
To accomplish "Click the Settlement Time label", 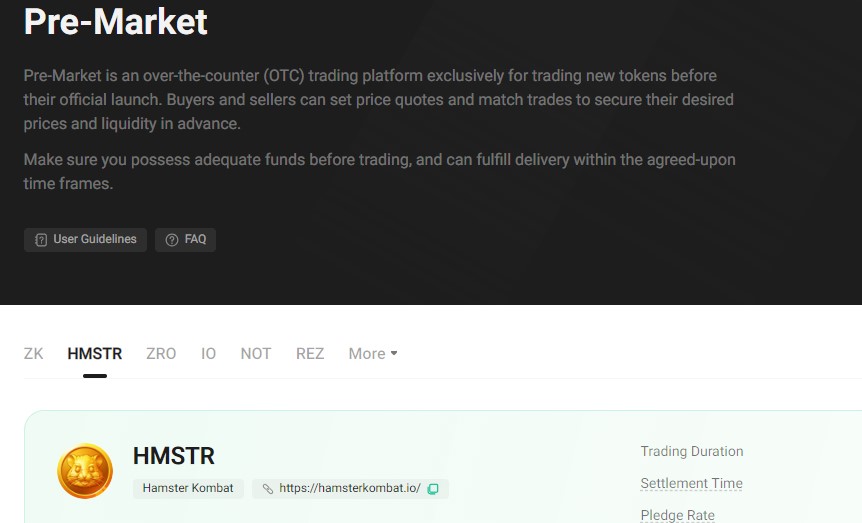I will click(x=692, y=483).
